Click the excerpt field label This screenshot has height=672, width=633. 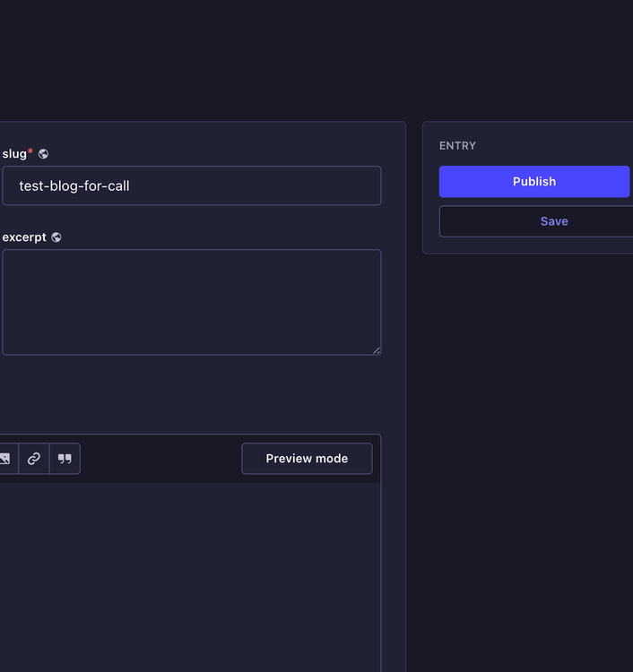(24, 237)
